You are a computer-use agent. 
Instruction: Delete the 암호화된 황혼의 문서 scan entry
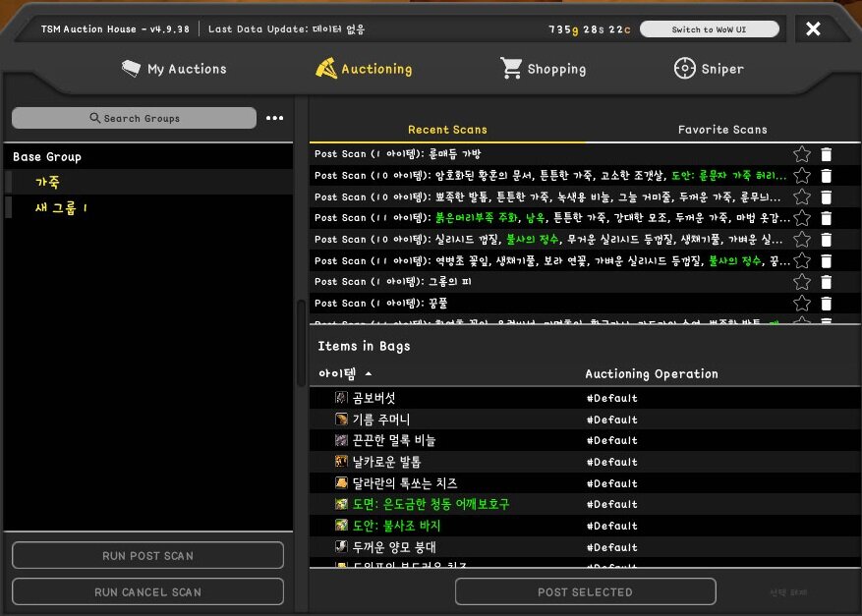pos(826,176)
